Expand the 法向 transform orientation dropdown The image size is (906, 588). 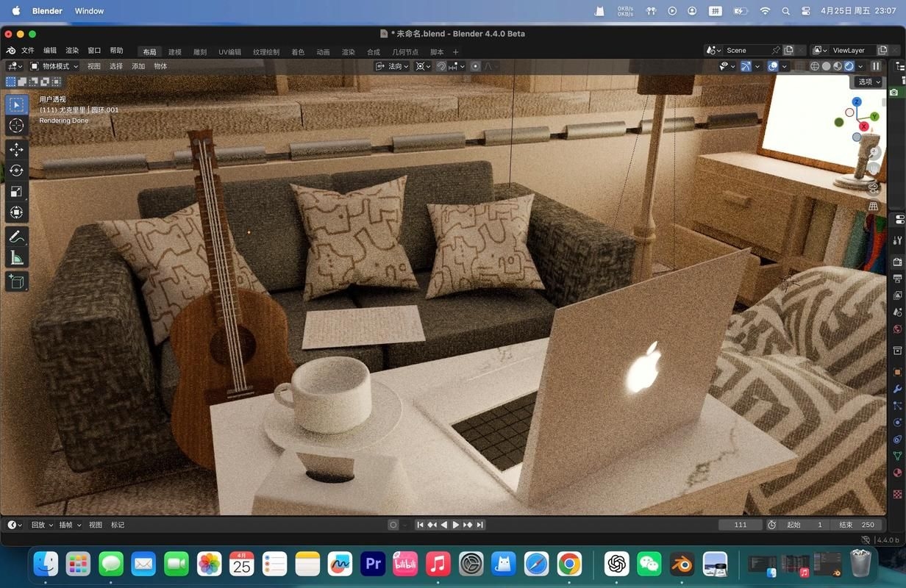394,66
